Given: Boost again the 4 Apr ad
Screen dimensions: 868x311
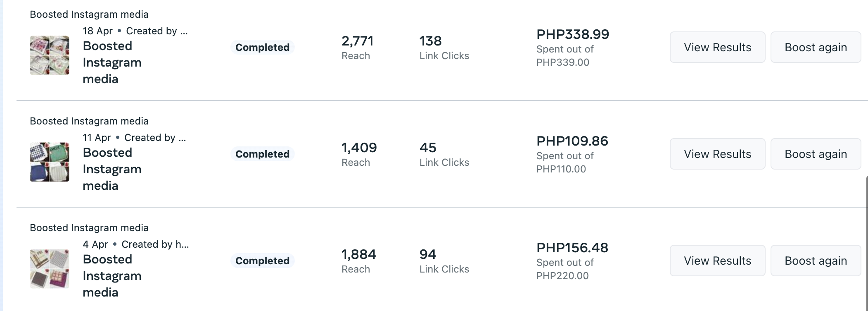Looking at the screenshot, I should click(x=816, y=261).
